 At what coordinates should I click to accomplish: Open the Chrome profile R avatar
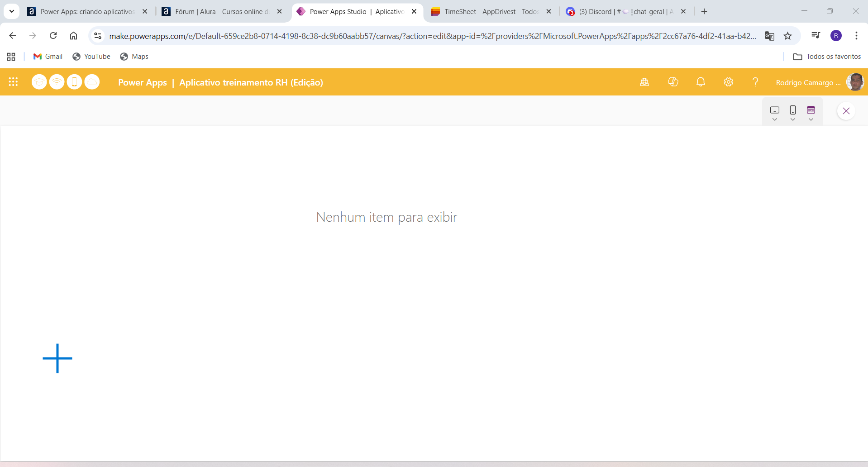tap(836, 36)
